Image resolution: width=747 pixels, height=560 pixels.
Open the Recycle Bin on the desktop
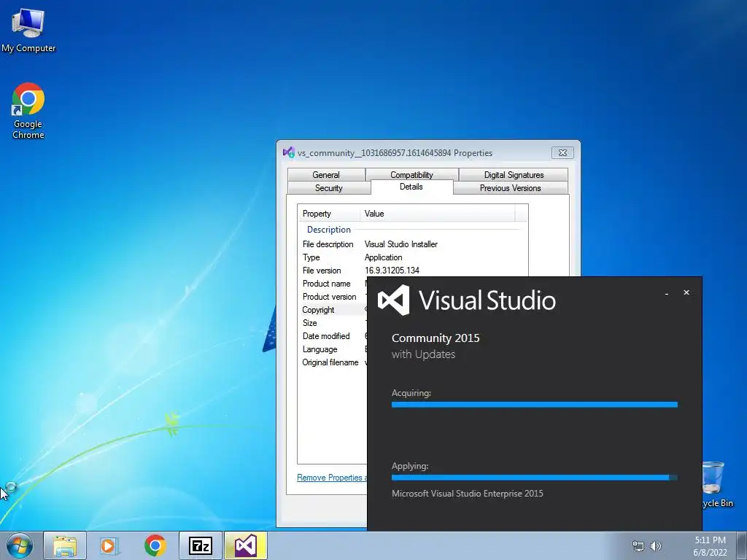(716, 484)
